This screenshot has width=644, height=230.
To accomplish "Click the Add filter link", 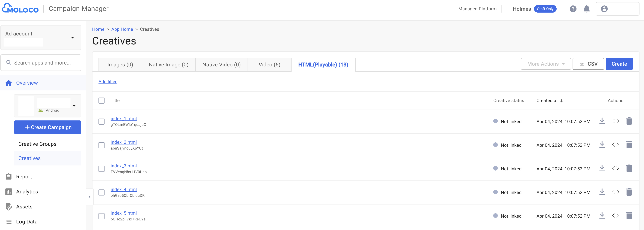I will [108, 82].
